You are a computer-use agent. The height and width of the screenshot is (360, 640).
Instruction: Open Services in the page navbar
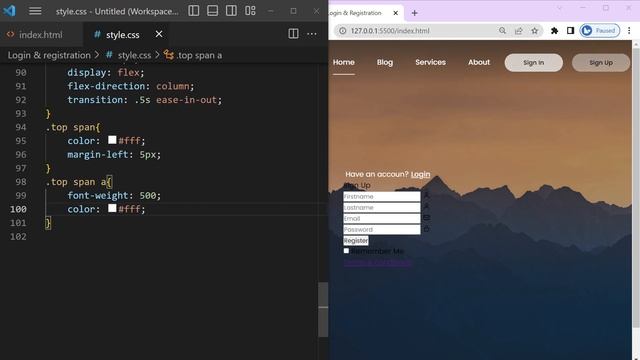click(x=431, y=62)
